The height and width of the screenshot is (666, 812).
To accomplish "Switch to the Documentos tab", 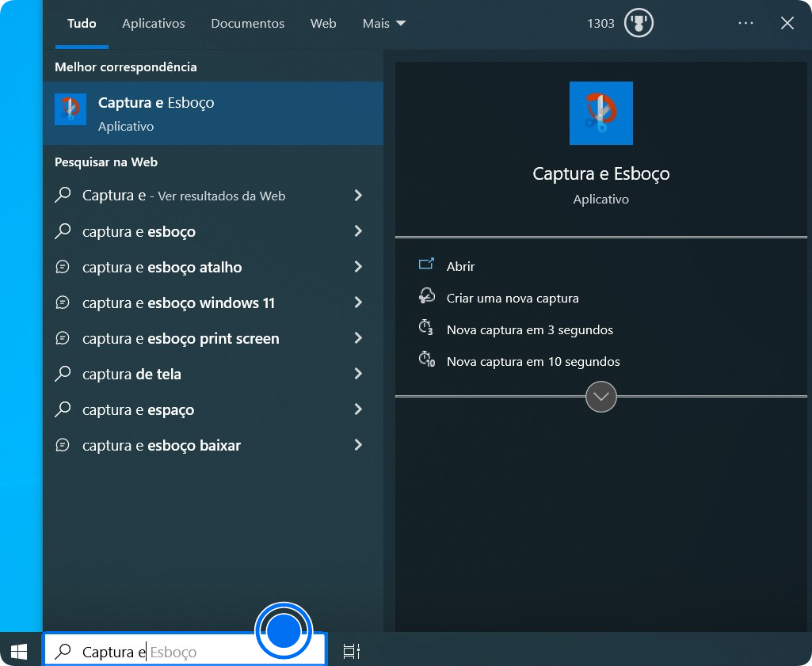I will [247, 23].
